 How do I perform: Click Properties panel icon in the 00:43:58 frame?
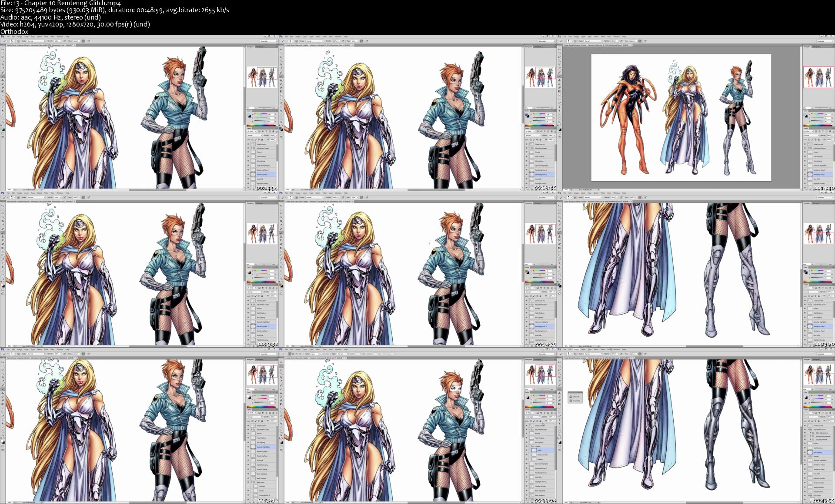click(x=571, y=401)
